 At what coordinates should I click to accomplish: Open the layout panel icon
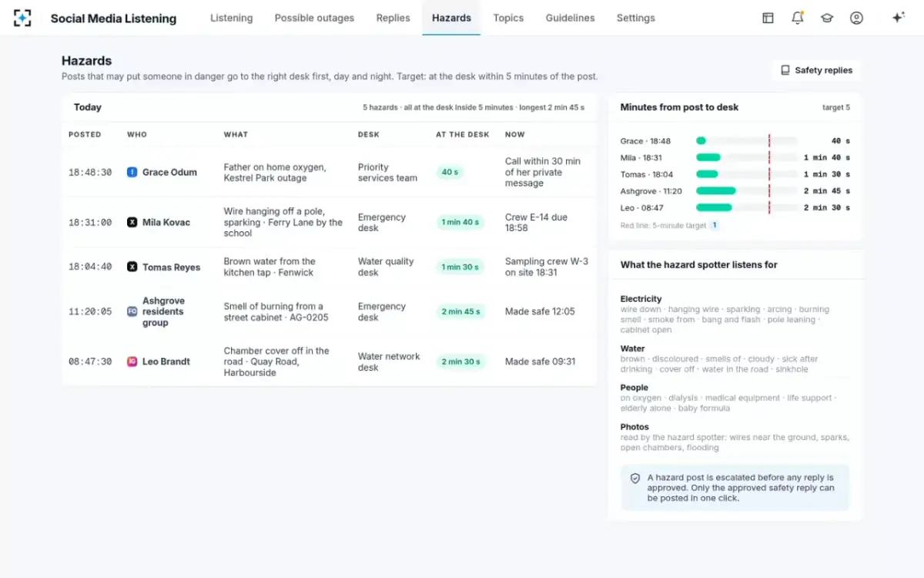coord(768,18)
